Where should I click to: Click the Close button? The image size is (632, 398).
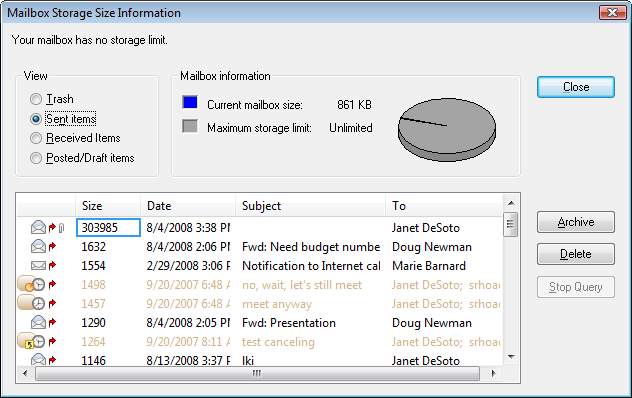(x=576, y=87)
